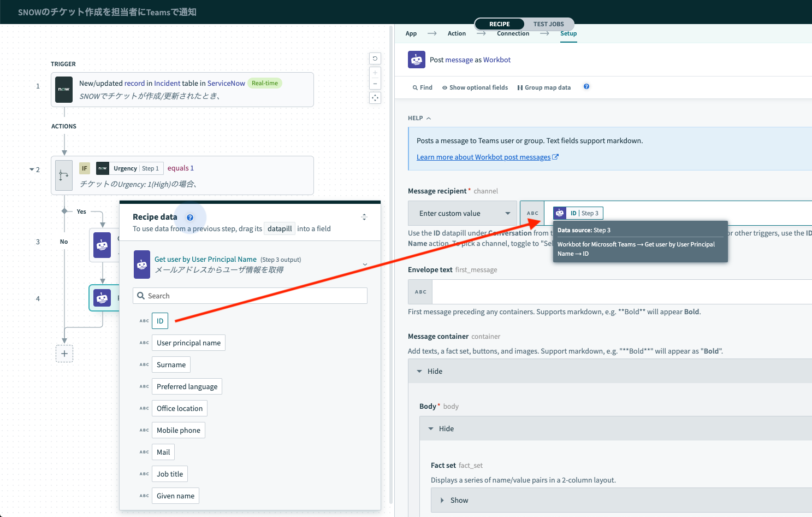Click the Urgency Step 1 datapill
Screen dimensions: 812x517
click(129, 168)
